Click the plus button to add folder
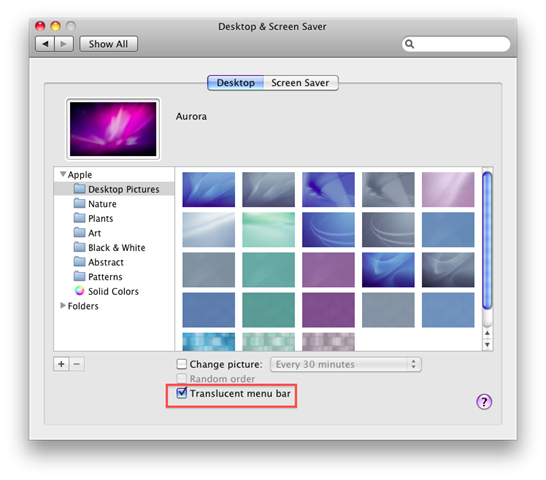The height and width of the screenshot is (480, 546). pos(61,364)
